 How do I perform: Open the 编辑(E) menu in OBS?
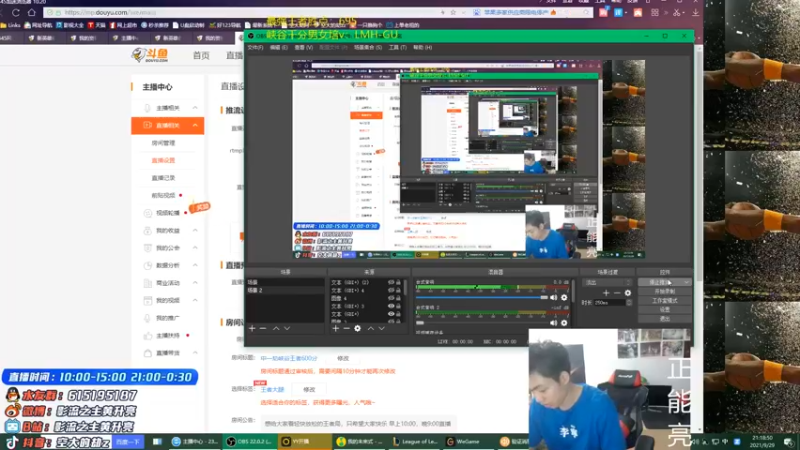pos(279,47)
